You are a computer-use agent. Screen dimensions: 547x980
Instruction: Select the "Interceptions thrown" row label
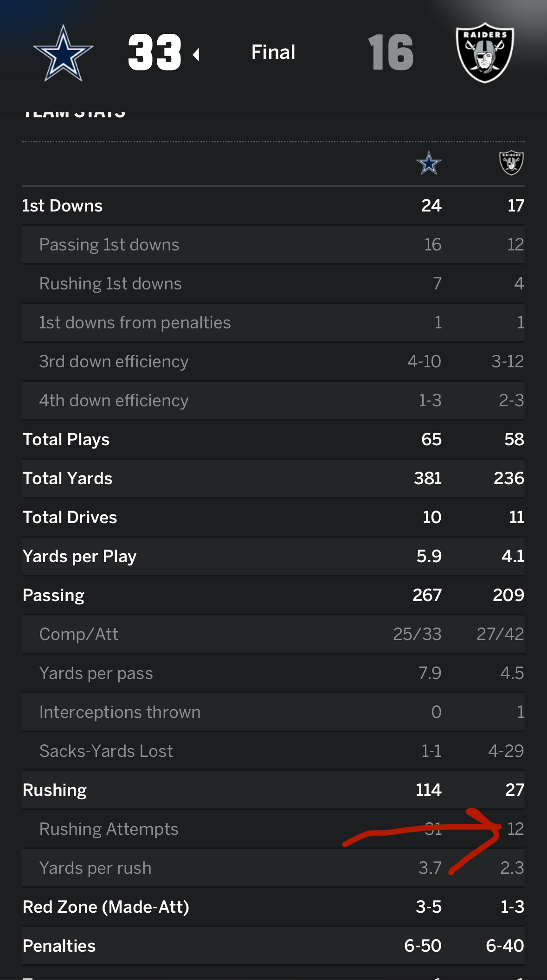(120, 712)
